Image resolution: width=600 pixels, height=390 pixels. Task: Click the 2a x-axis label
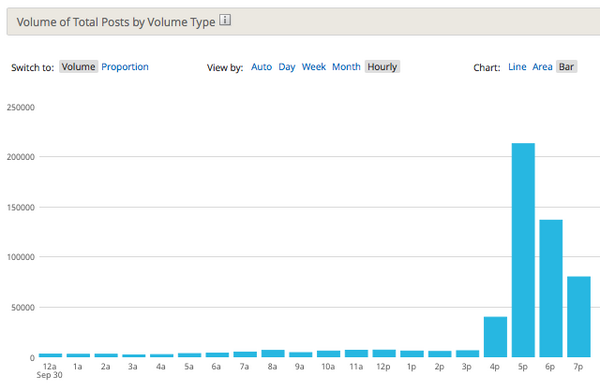[106, 367]
